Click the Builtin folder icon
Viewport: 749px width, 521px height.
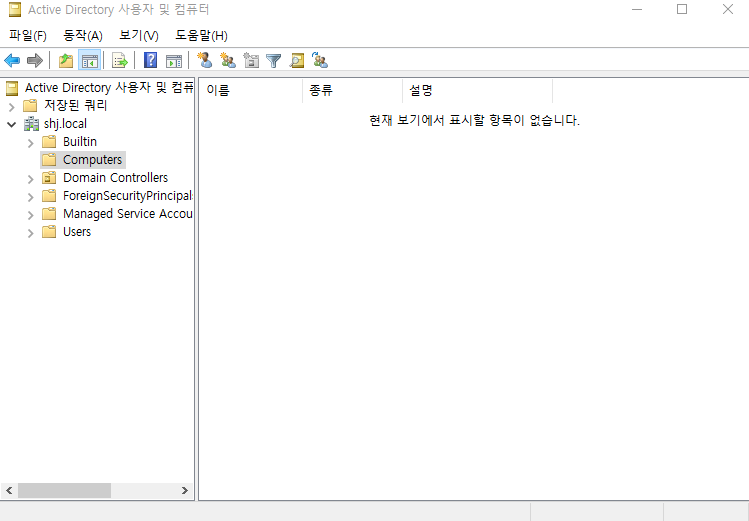click(x=49, y=142)
